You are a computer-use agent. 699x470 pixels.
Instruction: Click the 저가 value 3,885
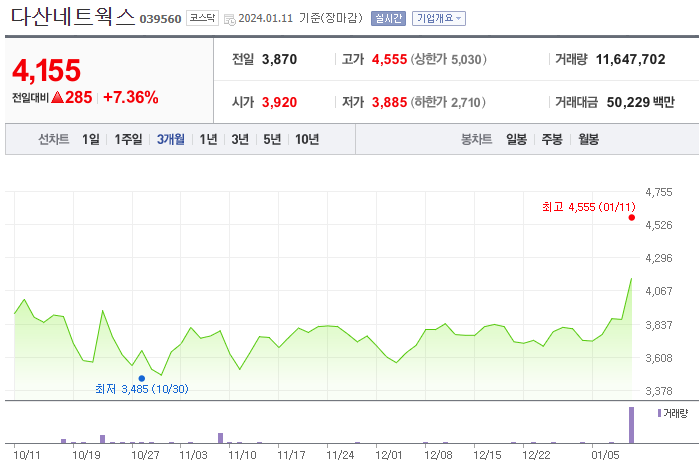[x=390, y=102]
